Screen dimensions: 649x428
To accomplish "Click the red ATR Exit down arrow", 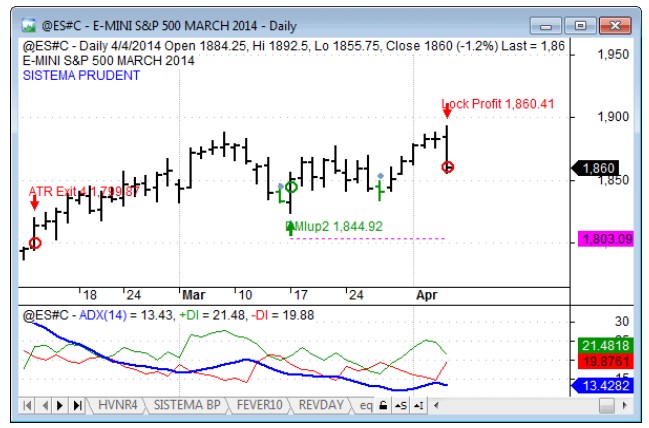I will coord(35,202).
